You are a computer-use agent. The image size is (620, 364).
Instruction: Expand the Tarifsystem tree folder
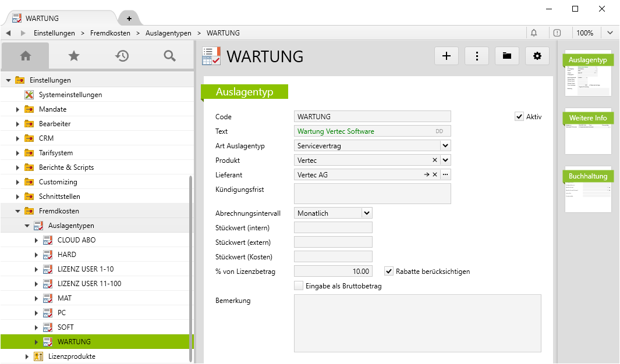17,153
